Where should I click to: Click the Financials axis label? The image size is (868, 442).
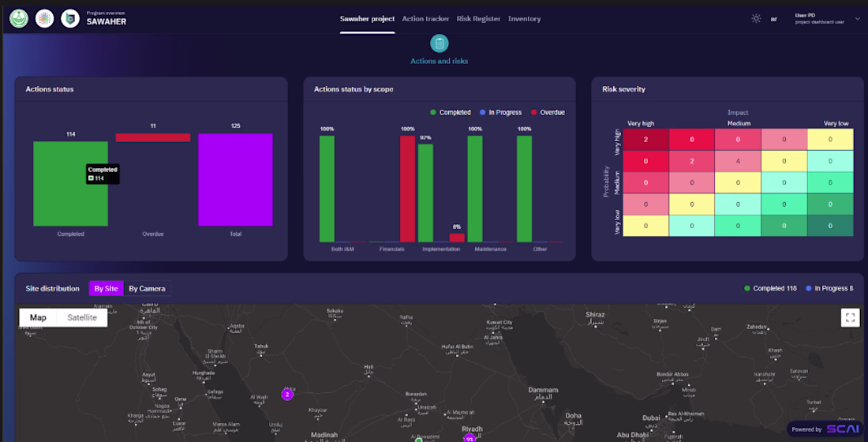coord(392,249)
